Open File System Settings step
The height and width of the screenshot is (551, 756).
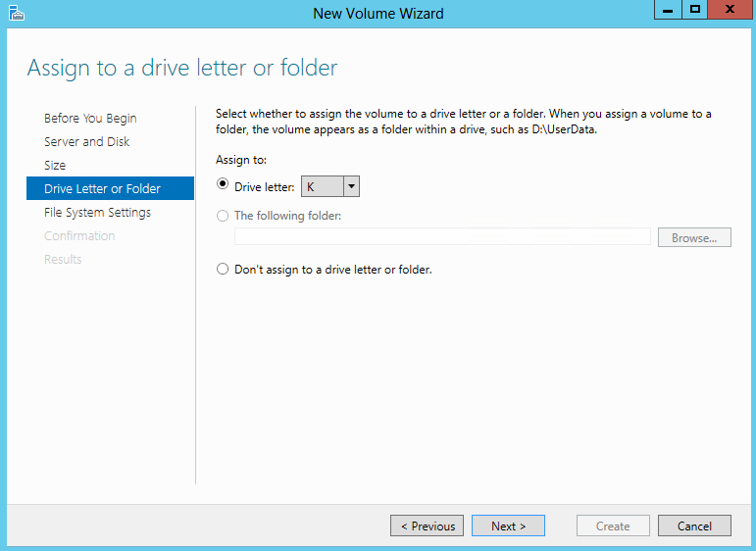coord(97,213)
